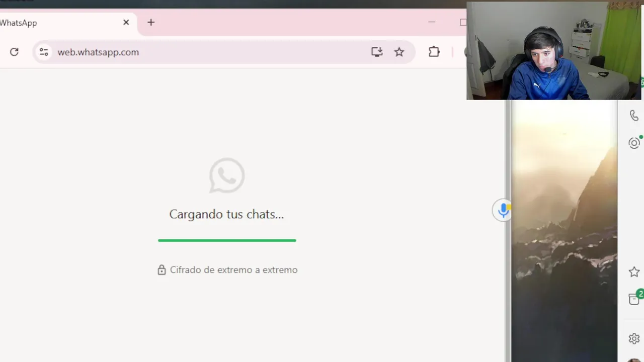
Task: Open Archived chats in the right sidebar
Action: pyautogui.click(x=634, y=300)
